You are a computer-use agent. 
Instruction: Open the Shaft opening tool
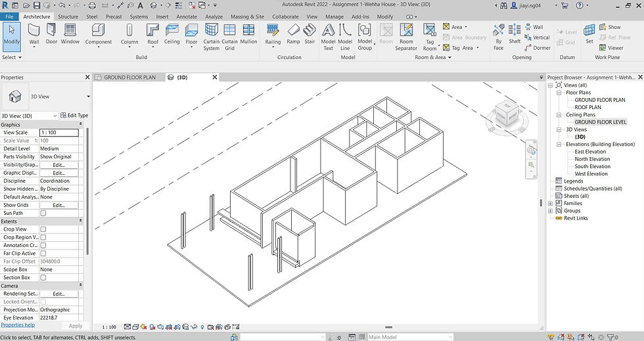(x=514, y=34)
